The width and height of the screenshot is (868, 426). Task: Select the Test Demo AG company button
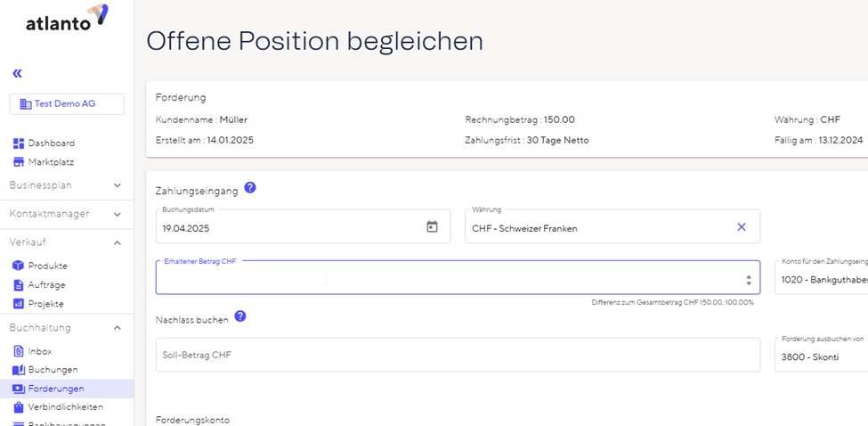(x=67, y=104)
